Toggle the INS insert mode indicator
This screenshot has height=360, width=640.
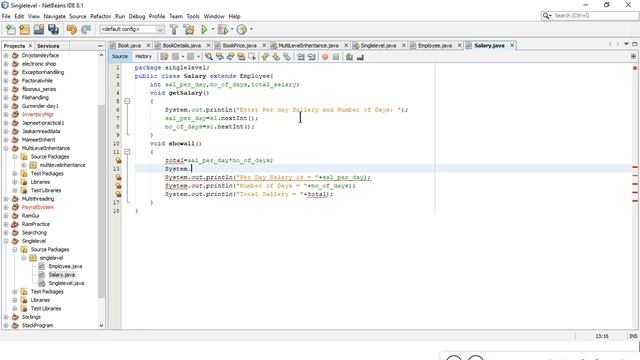[x=633, y=336]
